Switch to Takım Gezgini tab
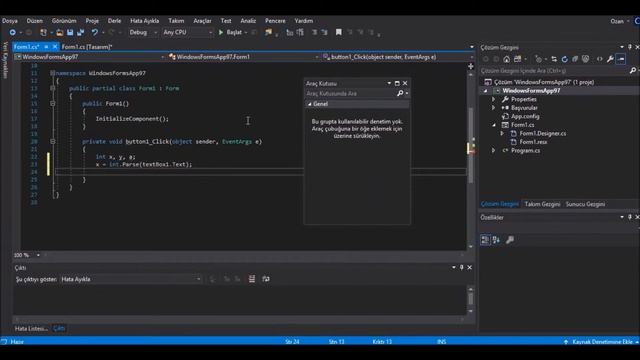Viewport: 640px width, 360px height. pos(542,204)
